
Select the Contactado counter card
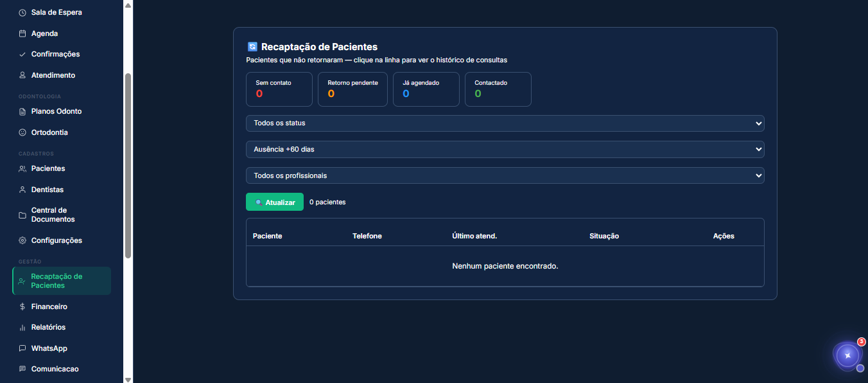point(498,89)
